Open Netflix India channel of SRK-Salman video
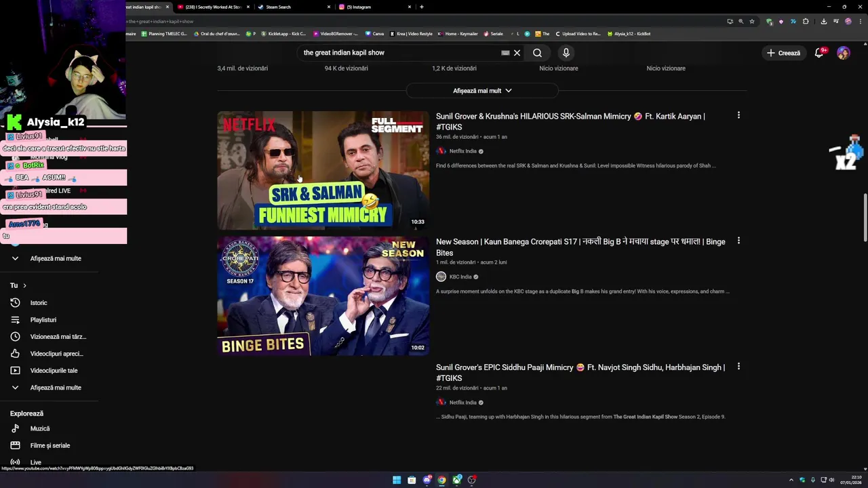Viewport: 868px width, 488px height. click(463, 151)
